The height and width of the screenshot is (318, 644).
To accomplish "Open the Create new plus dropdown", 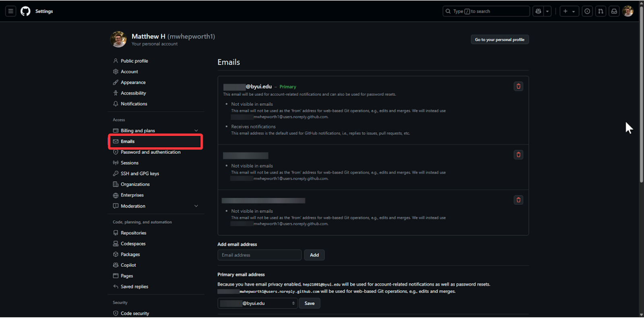I will coord(569,11).
